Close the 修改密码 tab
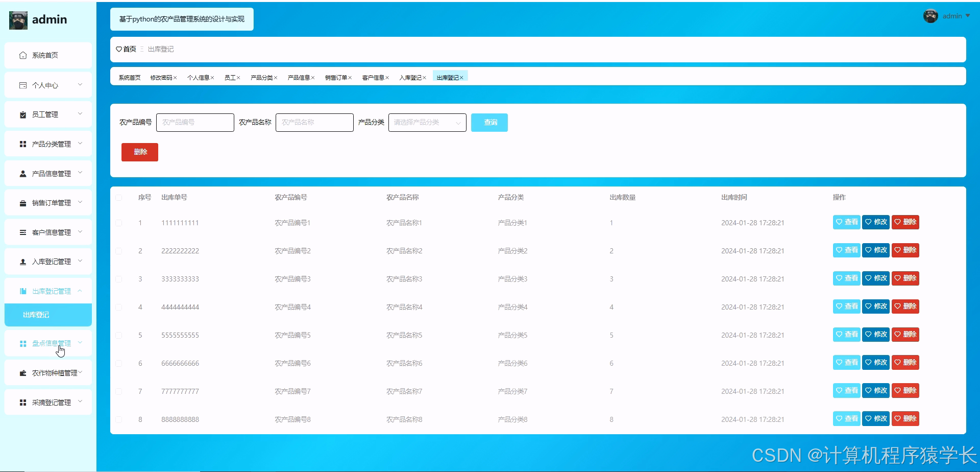The width and height of the screenshot is (980, 472). point(175,78)
